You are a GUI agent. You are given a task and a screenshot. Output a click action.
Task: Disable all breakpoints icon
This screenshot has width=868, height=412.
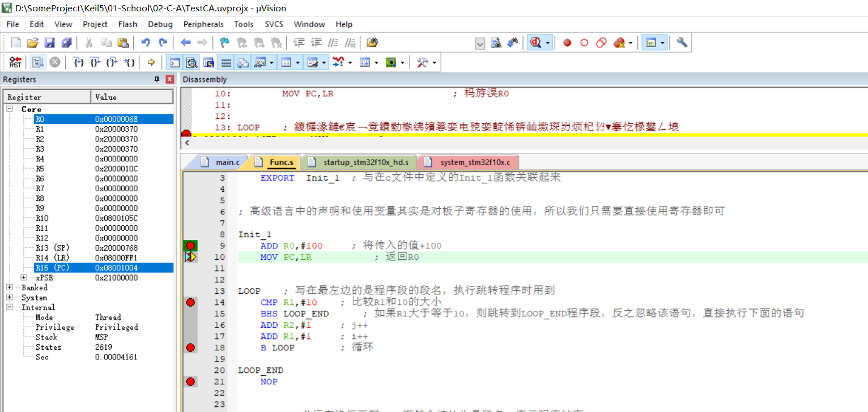601,42
